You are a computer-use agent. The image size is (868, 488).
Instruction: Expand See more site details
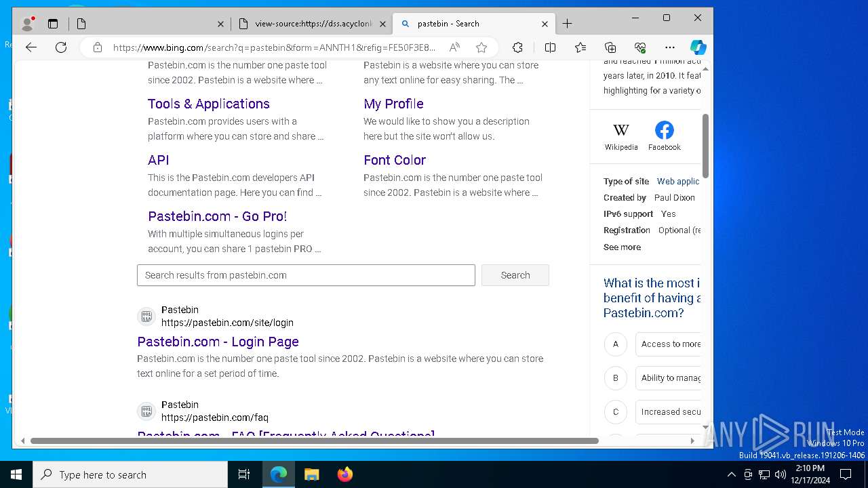622,247
